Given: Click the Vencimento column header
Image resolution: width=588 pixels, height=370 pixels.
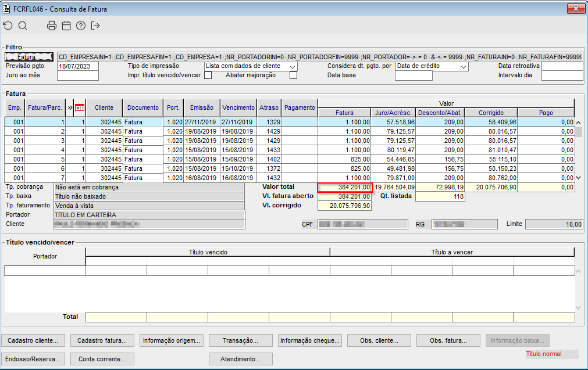Looking at the screenshot, I should pos(238,107).
